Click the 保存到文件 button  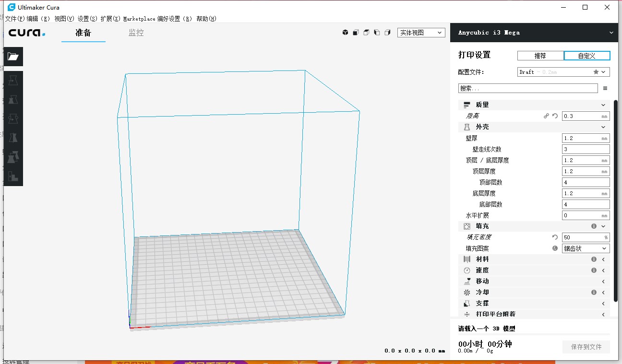(586, 347)
